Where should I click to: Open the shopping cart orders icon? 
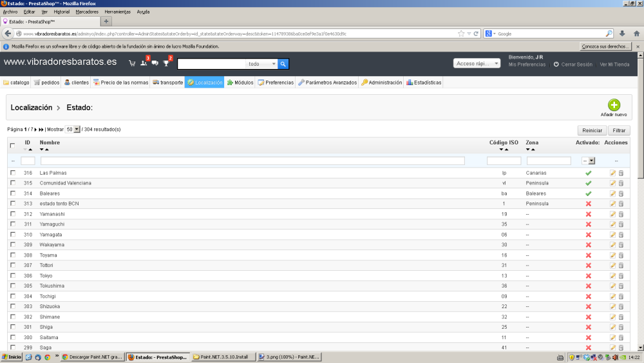(x=132, y=63)
